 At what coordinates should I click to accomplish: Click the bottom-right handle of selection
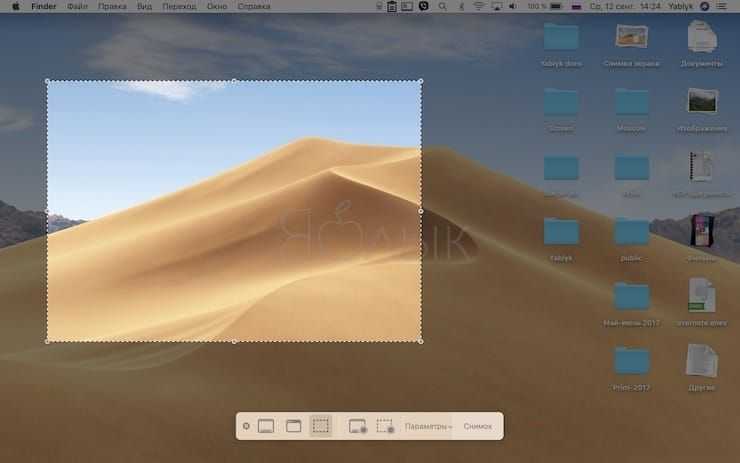(x=421, y=342)
